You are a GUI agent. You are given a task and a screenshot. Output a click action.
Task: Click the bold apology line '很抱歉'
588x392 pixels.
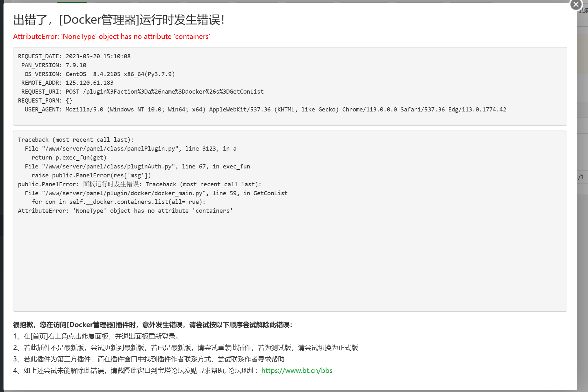153,325
